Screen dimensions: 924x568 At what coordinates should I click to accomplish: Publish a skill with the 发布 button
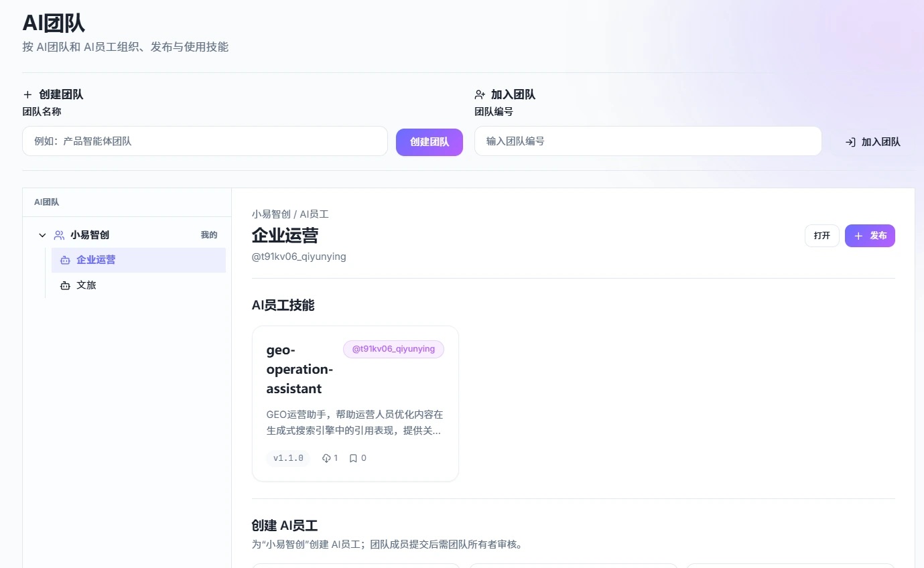(x=870, y=236)
